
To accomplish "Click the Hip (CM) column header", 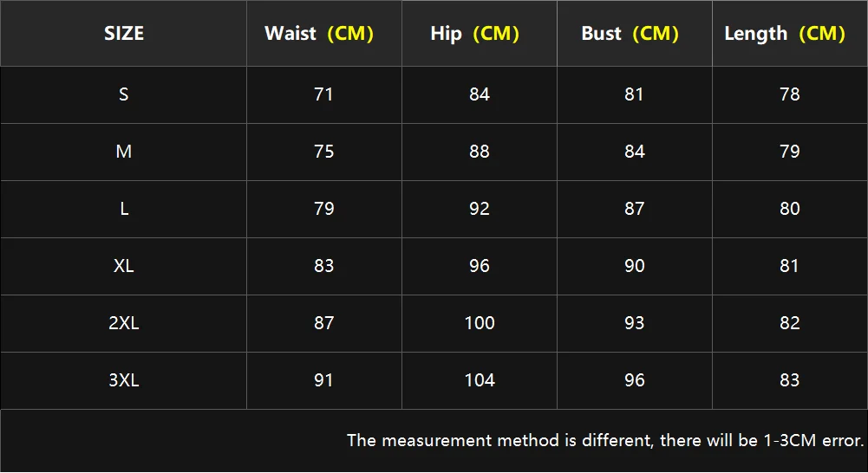I will point(475,34).
